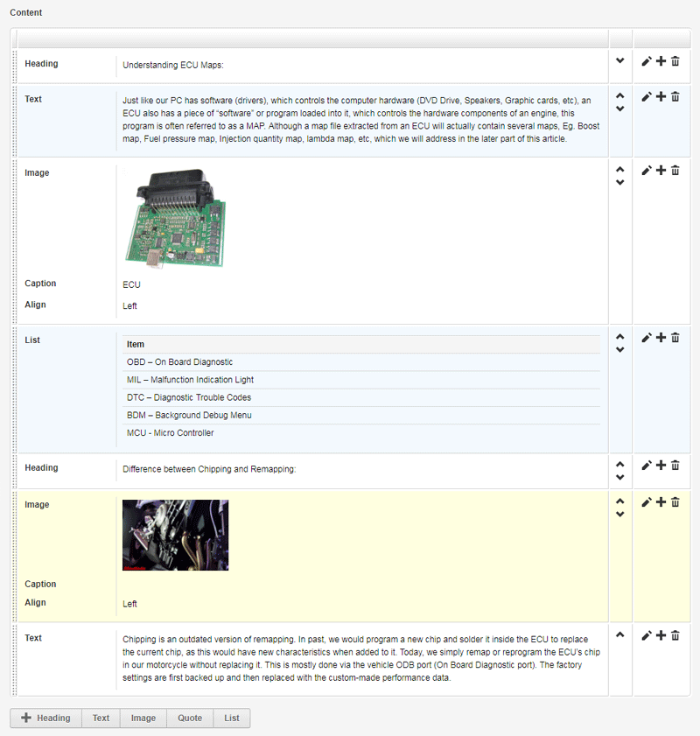Add a block after the ECU image
Screen dimensions: 700x736
[x=661, y=171]
